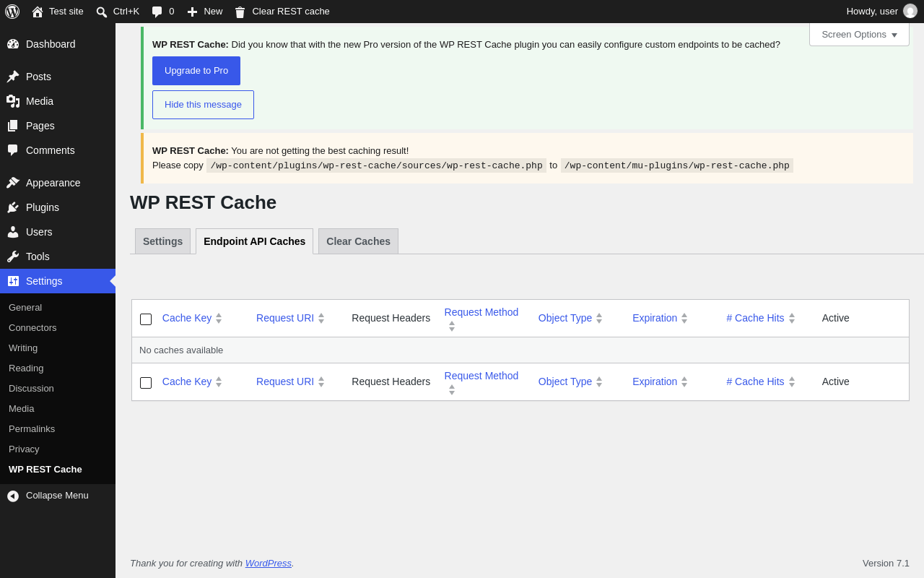
Task: Click the Upgrade to Pro button
Action: point(196,71)
